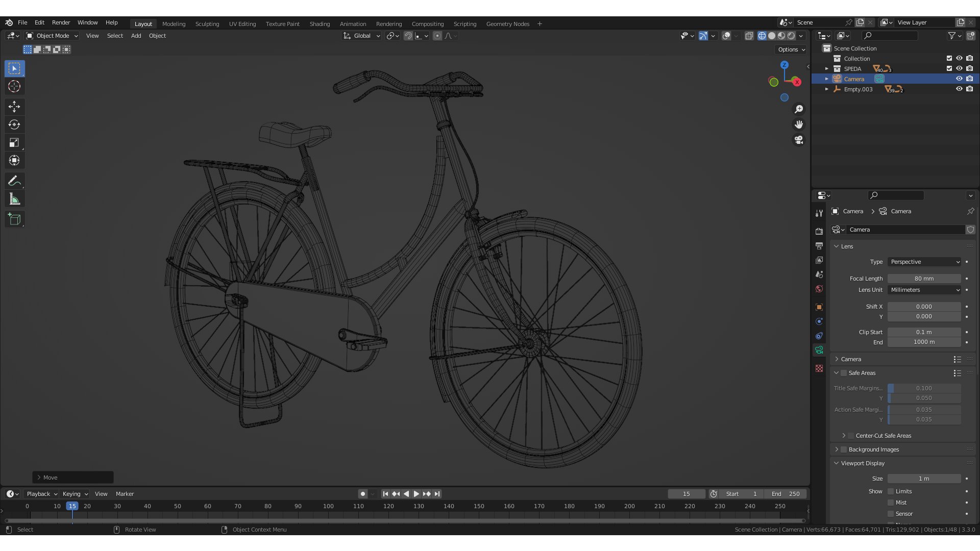The width and height of the screenshot is (980, 551).
Task: Play animation forward
Action: [x=416, y=494]
